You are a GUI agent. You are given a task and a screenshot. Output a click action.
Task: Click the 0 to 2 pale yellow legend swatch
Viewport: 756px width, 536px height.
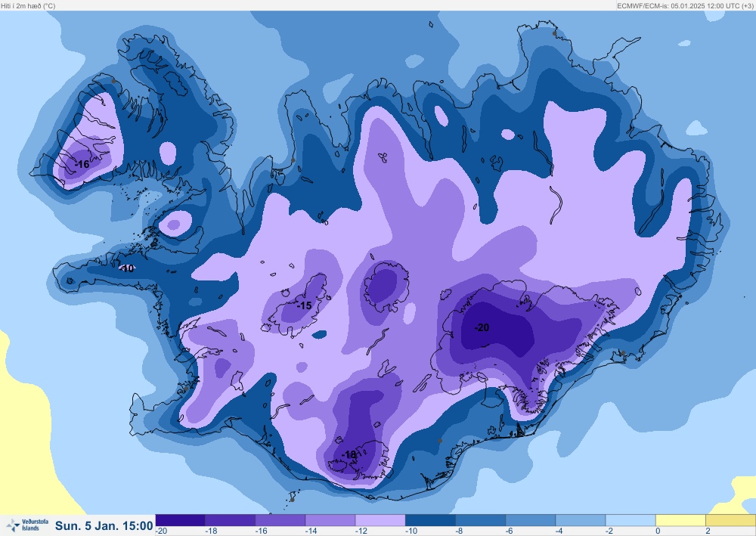(681, 520)
